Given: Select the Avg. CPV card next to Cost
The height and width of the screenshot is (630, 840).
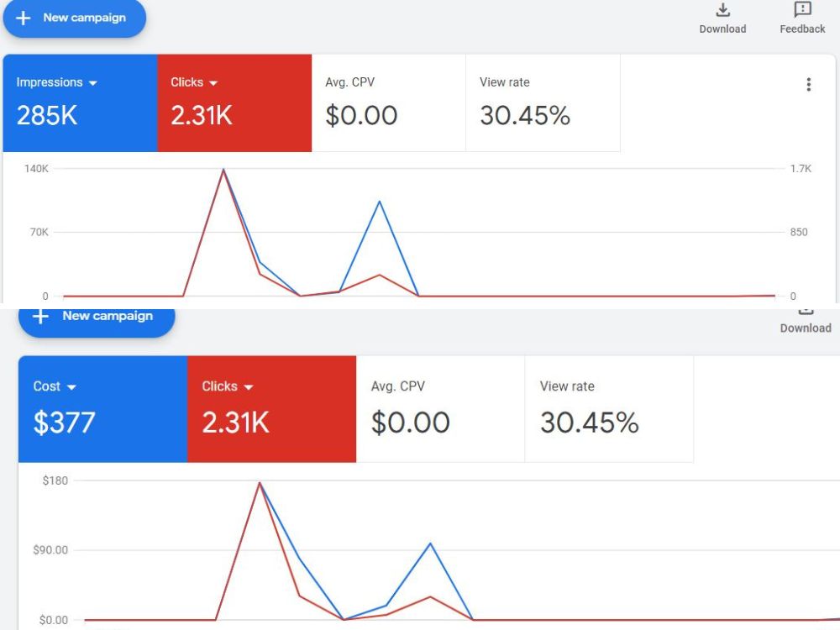Looking at the screenshot, I should point(440,409).
